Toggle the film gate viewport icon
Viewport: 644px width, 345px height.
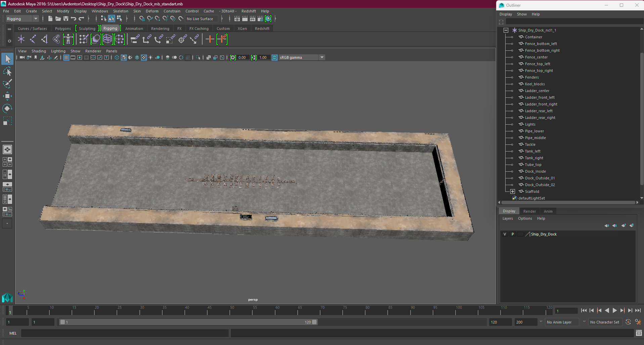[x=73, y=57]
